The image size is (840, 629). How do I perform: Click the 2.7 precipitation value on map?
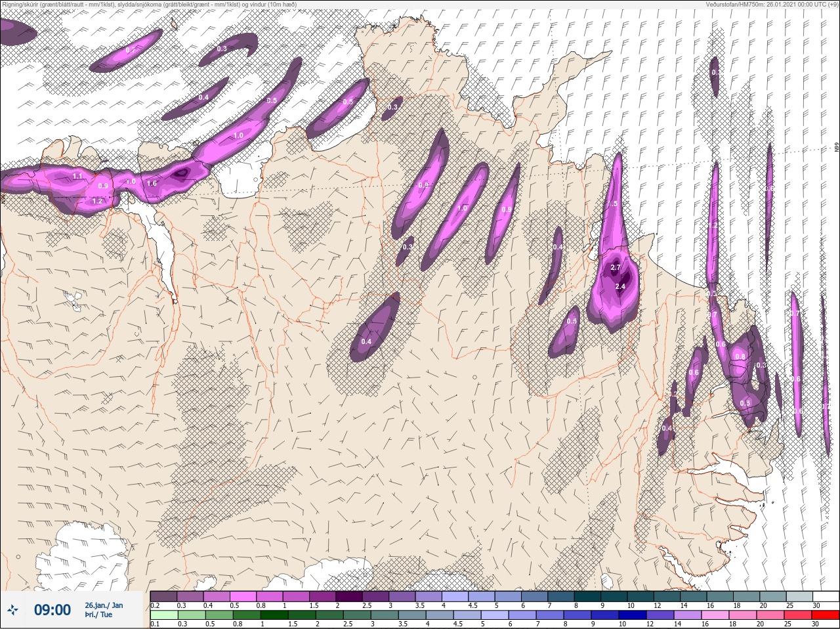pyautogui.click(x=615, y=268)
